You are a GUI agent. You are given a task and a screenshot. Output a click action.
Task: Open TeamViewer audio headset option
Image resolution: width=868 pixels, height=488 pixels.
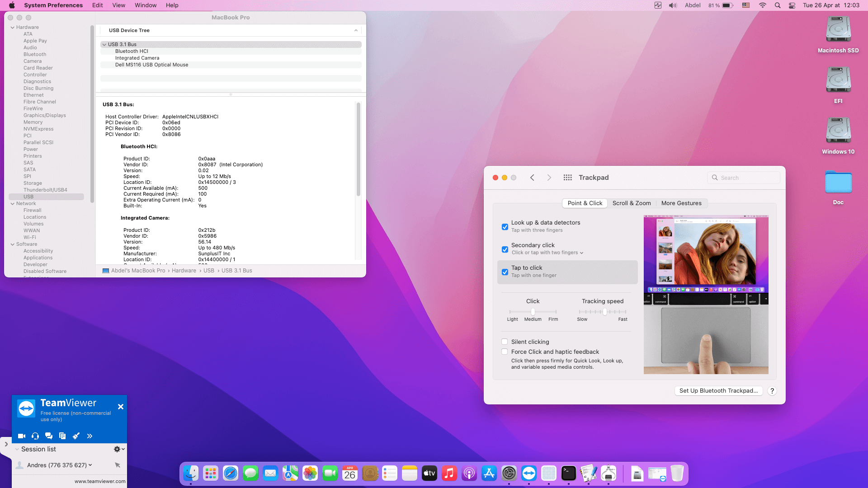point(35,436)
